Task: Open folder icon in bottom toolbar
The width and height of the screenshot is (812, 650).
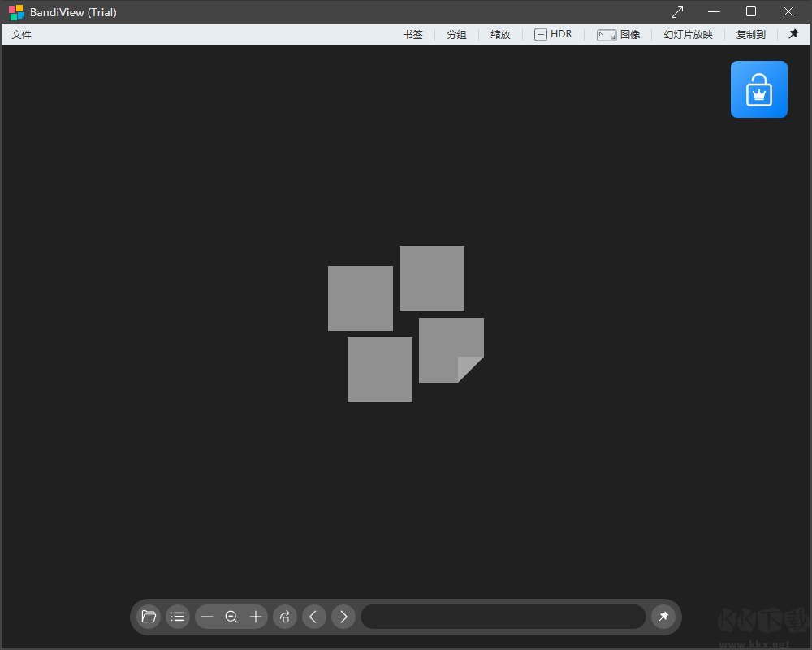Action: click(149, 617)
